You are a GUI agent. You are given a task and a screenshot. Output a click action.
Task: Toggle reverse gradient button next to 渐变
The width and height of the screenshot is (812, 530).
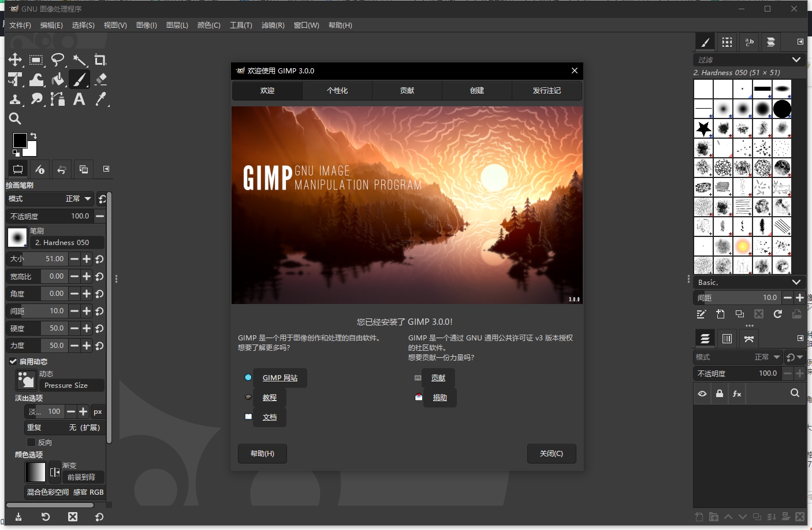[x=55, y=472]
